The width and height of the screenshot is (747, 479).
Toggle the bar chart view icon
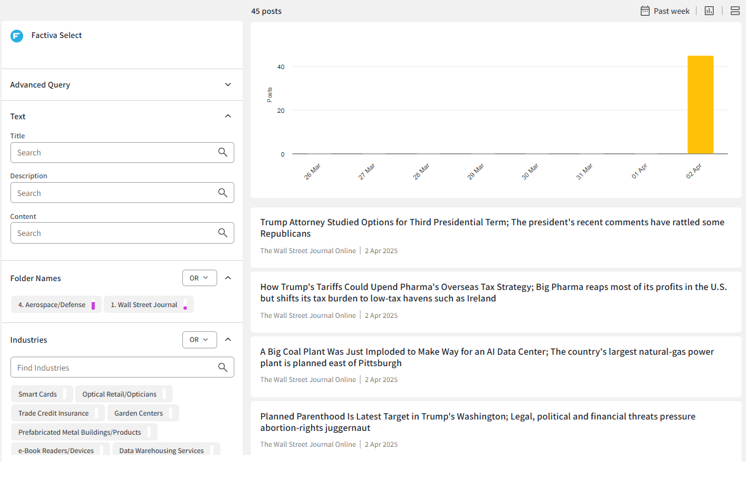(x=709, y=11)
